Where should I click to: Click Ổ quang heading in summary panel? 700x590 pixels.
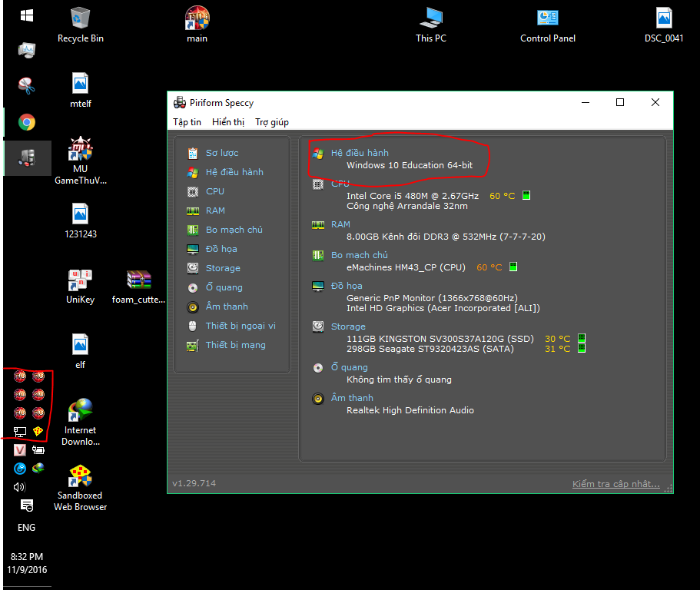(349, 367)
